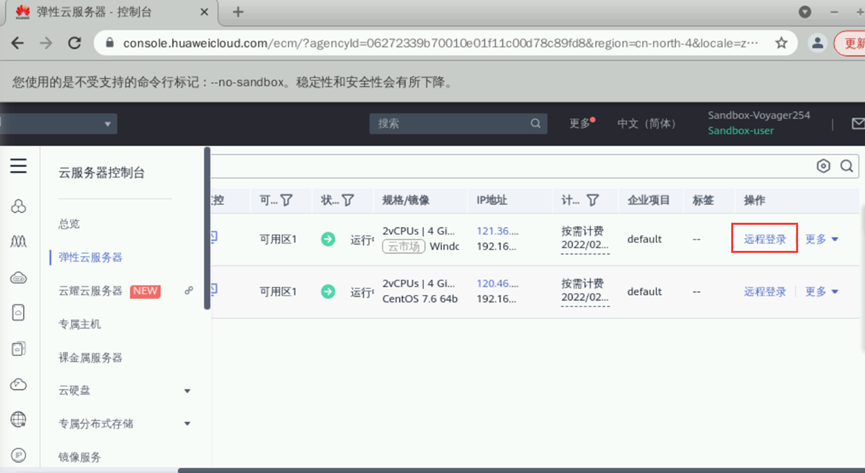
Task: Open a new browser tab
Action: pos(238,12)
